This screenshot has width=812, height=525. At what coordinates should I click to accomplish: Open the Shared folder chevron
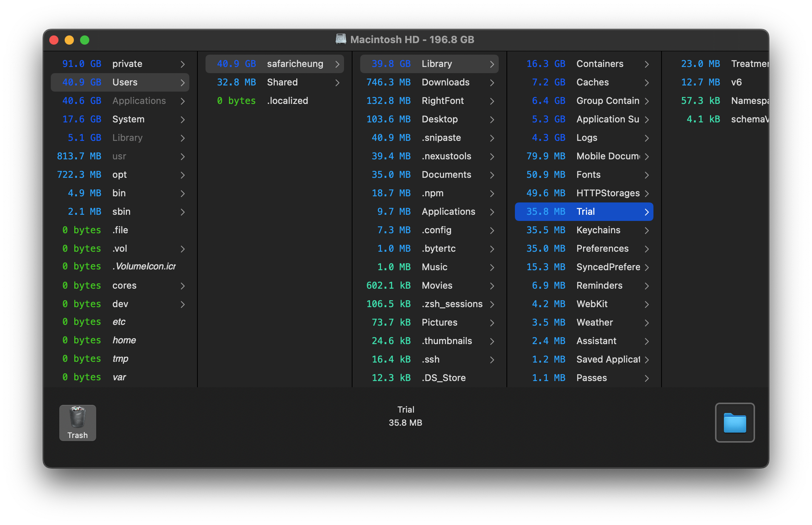(337, 82)
